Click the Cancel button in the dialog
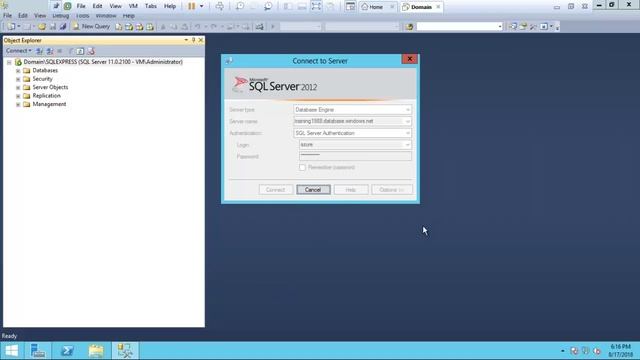Viewport: 640px width, 360px height. tap(313, 190)
